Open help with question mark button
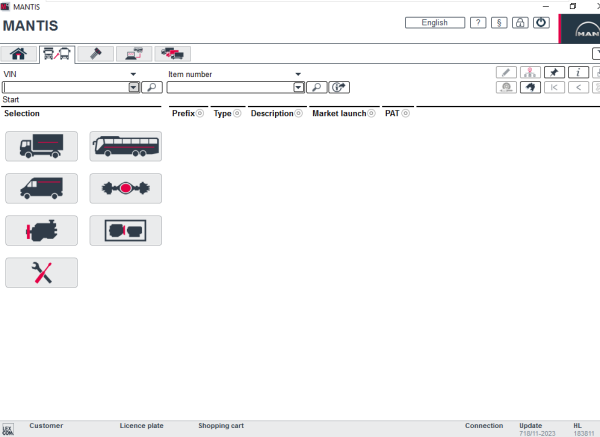The image size is (600, 437). 478,23
